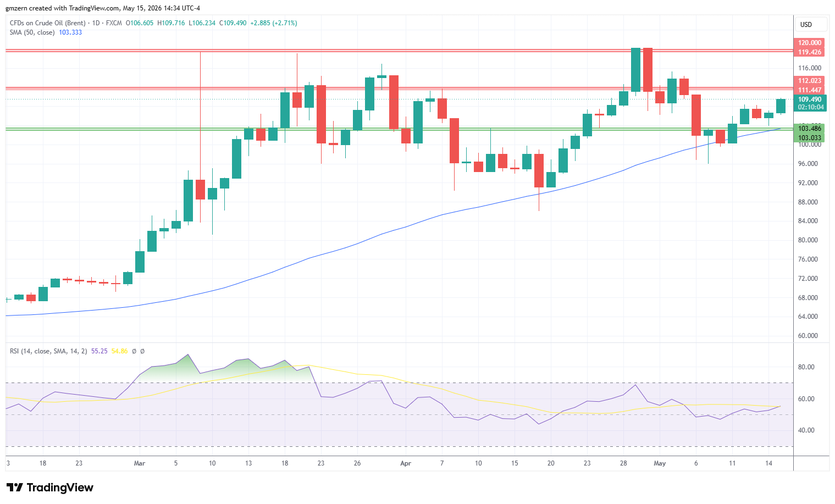The height and width of the screenshot is (504, 835).
Task: Click the 28 date on the time axis
Action: point(623,463)
